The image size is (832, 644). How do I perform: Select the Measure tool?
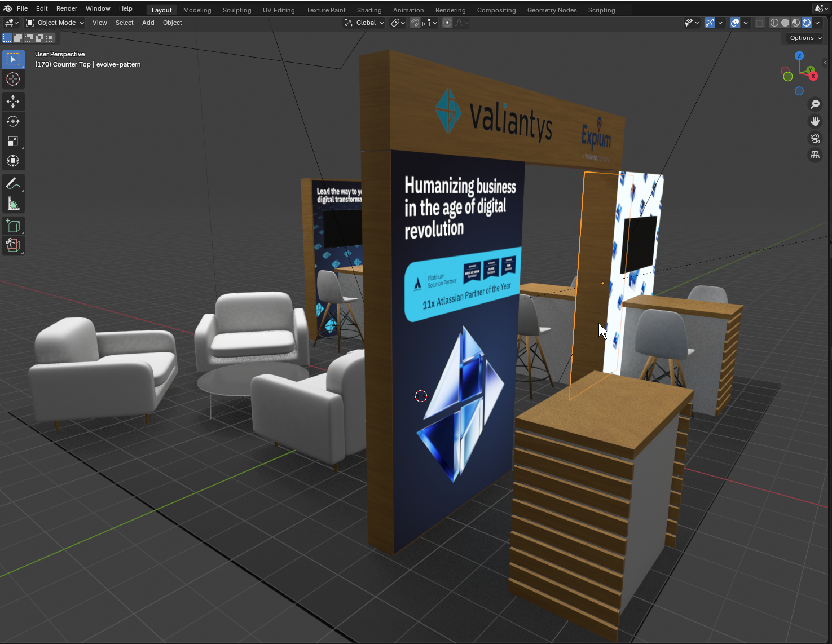[13, 204]
